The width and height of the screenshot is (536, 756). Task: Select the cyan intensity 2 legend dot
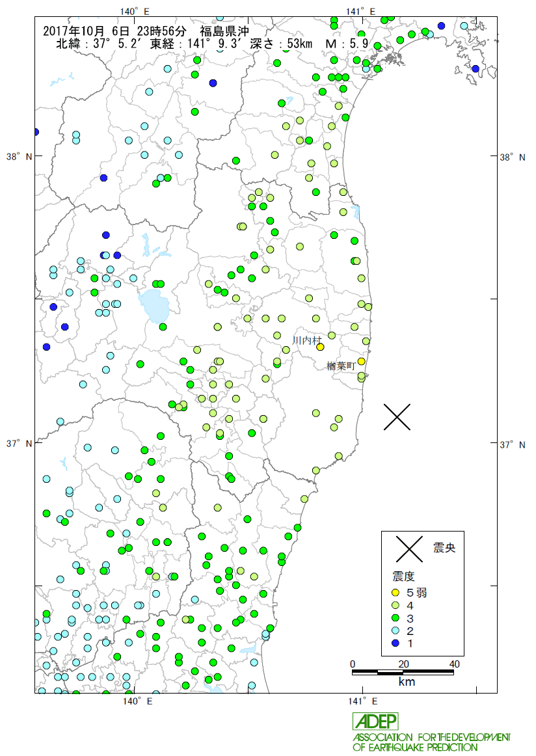pos(395,630)
